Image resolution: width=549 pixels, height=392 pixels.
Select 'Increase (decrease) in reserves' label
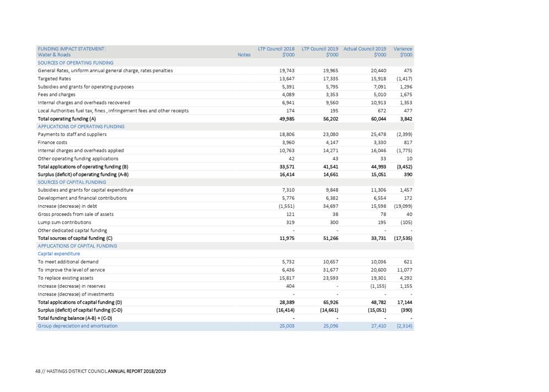[72, 286]
